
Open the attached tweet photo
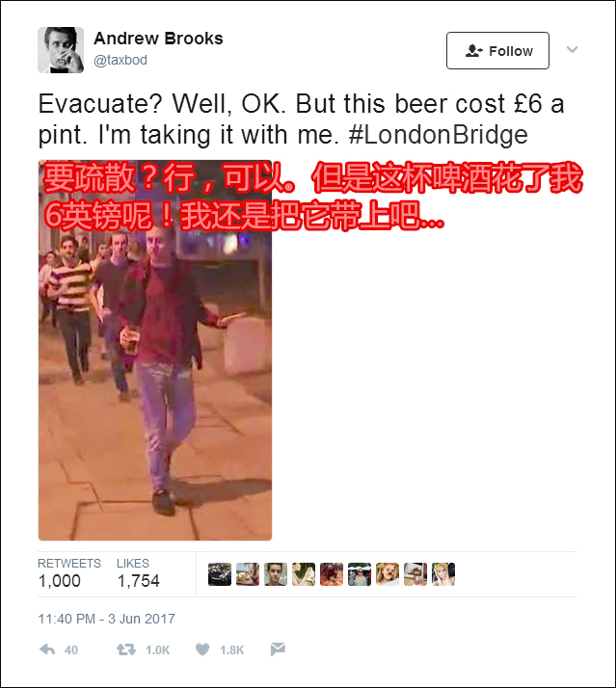point(155,350)
